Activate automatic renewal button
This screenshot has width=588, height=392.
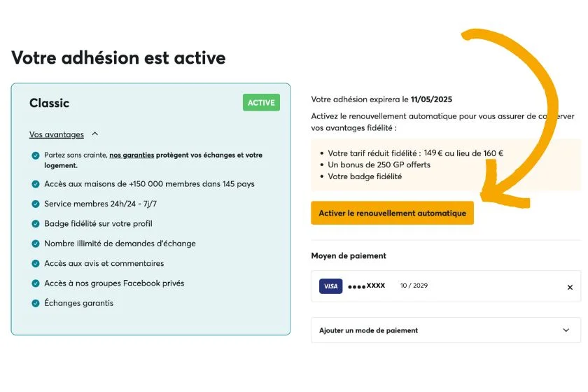point(392,213)
